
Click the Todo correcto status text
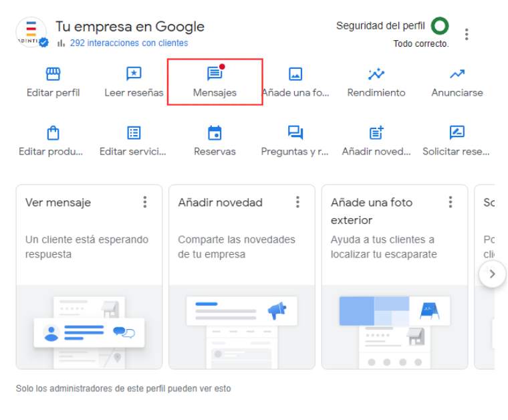[x=421, y=43]
